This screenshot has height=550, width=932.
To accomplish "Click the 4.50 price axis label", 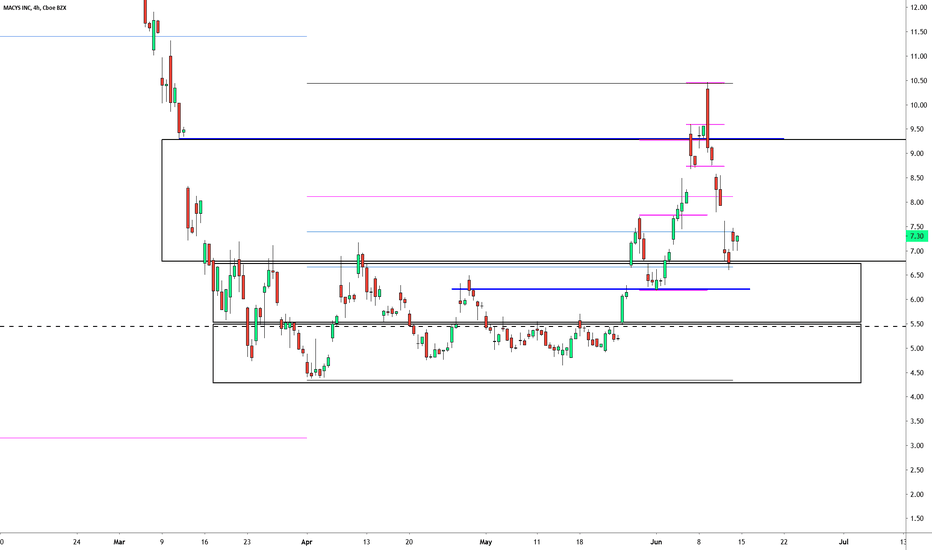I will (918, 373).
